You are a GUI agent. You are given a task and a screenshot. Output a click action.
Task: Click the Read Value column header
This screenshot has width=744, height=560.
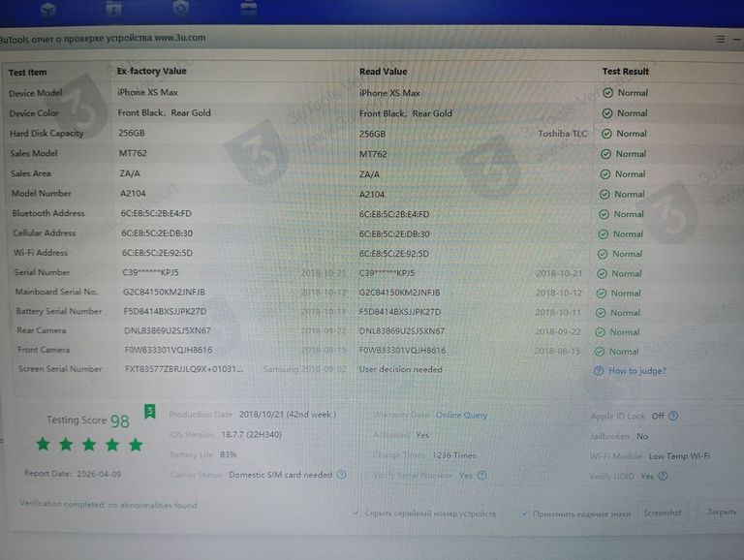click(x=383, y=72)
